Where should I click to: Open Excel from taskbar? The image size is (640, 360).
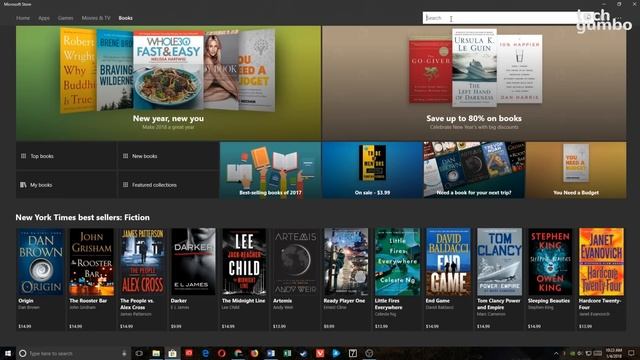tap(287, 353)
